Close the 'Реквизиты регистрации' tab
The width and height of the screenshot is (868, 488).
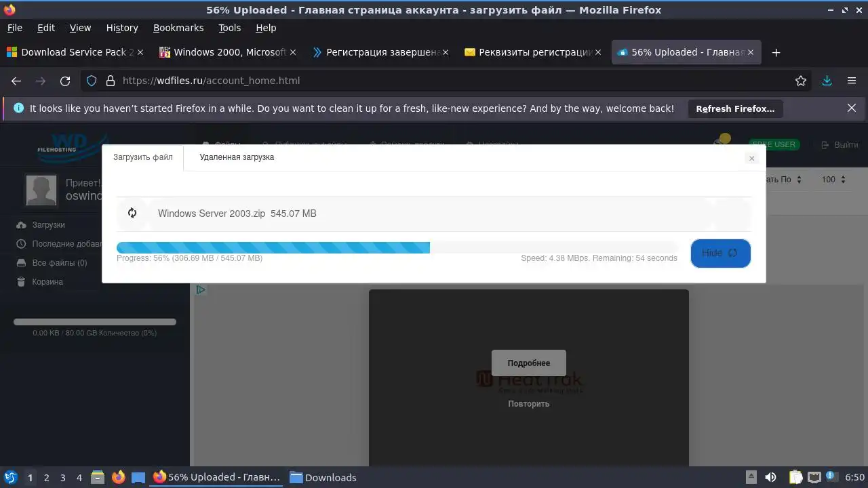598,52
